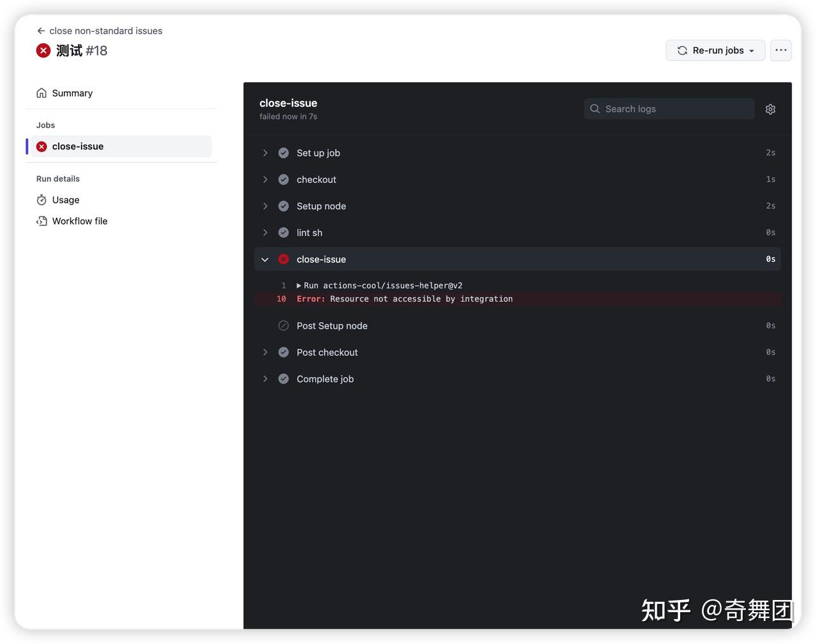Open the Workflow file view

(80, 221)
